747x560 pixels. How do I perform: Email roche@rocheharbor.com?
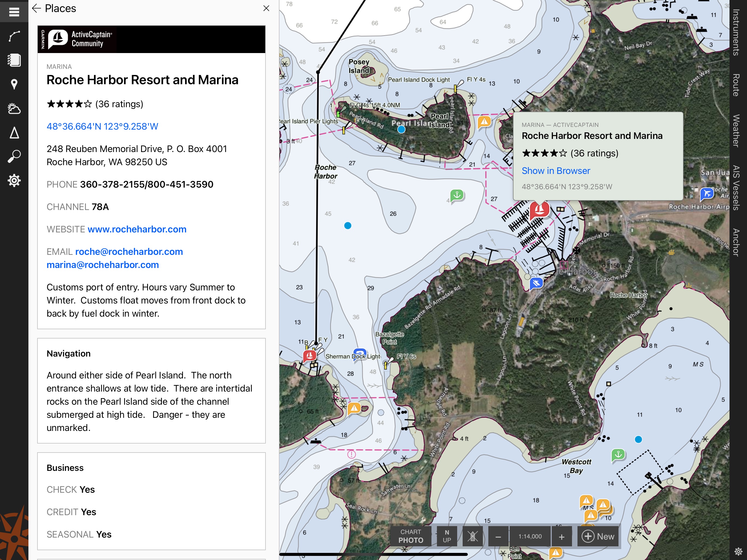click(x=129, y=252)
